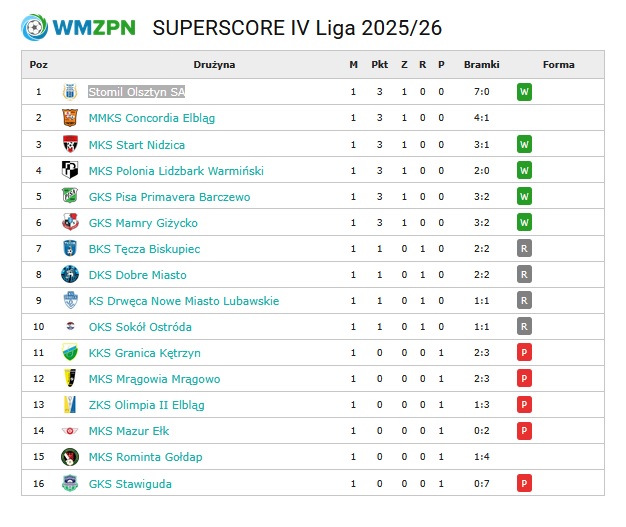Click the MMKS Concordia Elbląg club crest
Viewport: 626px width, 527px height.
(69, 118)
